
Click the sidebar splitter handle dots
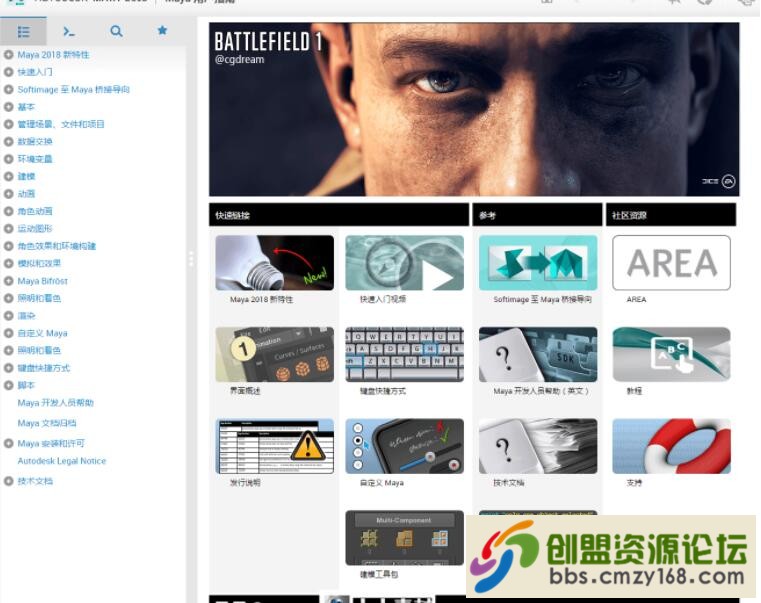point(191,259)
